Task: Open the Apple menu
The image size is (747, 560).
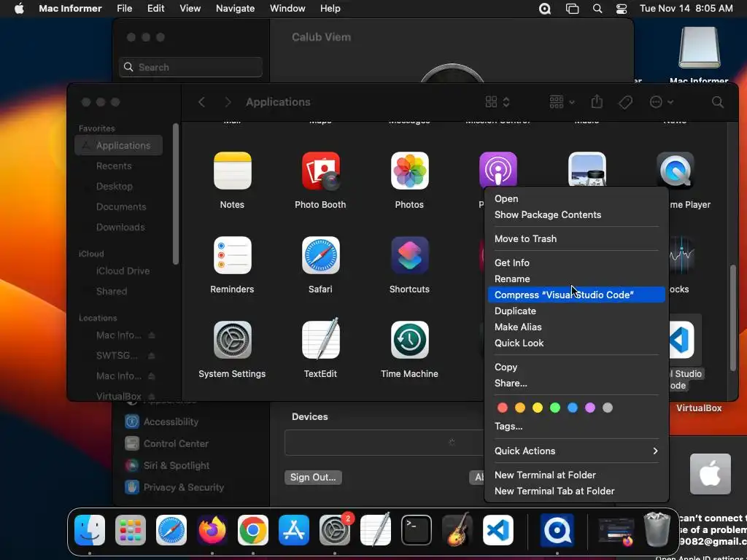Action: 19,9
